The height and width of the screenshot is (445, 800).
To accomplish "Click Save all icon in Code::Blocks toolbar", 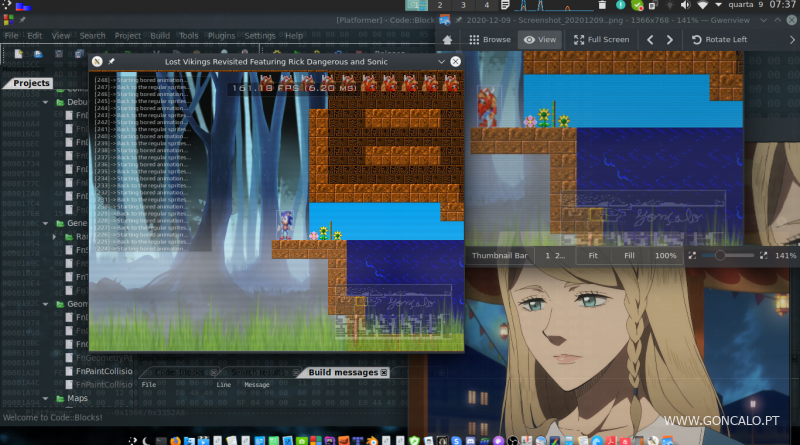I will coord(79,53).
